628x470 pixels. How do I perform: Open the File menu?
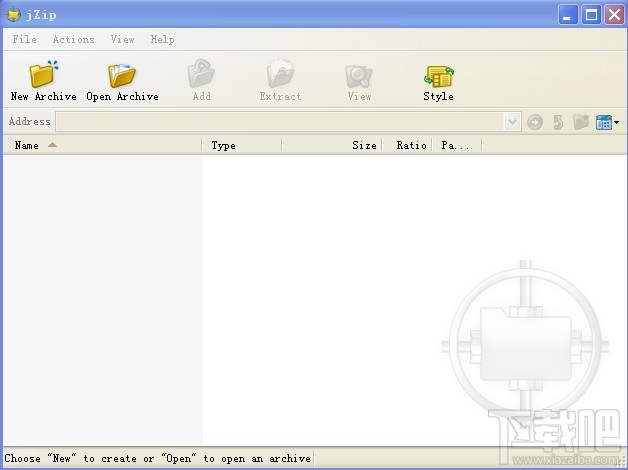24,39
